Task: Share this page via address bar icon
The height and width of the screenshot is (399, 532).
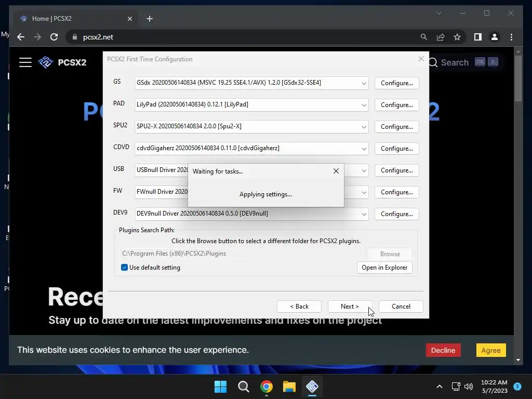Action: point(441,37)
